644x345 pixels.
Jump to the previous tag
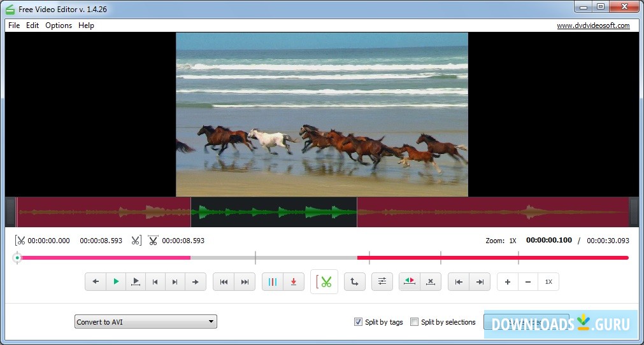coord(224,282)
